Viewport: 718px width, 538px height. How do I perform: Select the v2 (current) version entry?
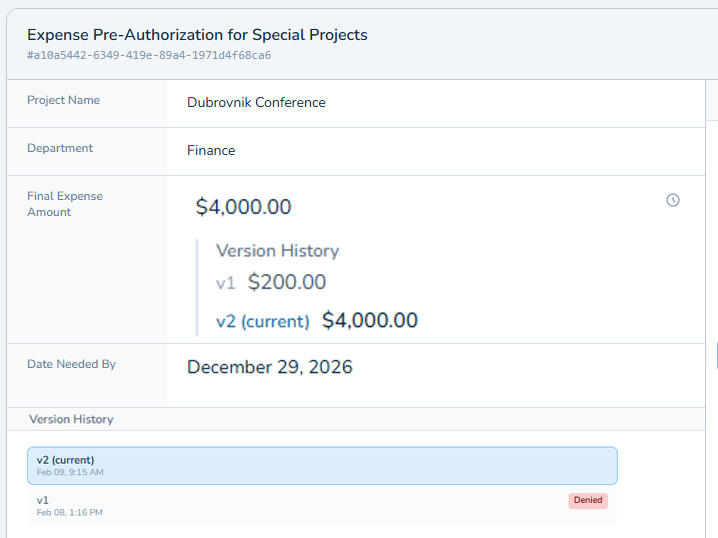(322, 466)
